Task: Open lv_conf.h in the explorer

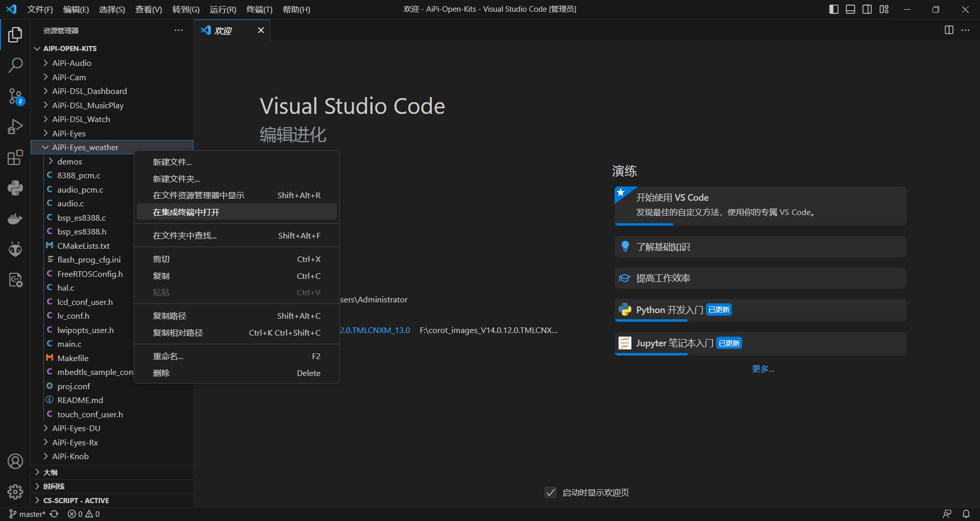Action: 73,316
